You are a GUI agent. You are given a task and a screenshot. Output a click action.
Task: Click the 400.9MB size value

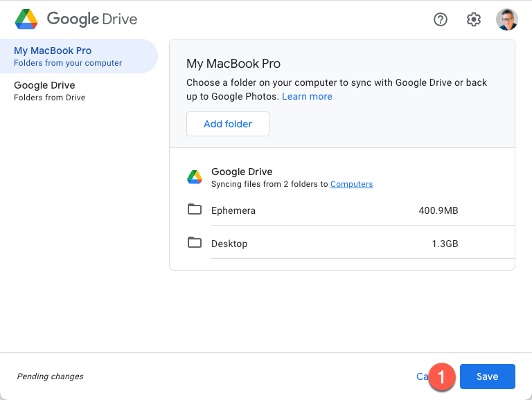[x=438, y=210]
